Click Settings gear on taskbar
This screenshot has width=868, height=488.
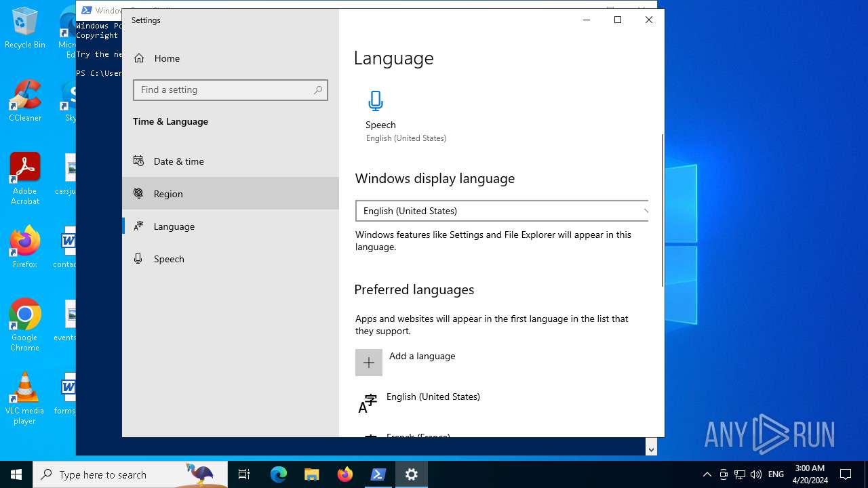[x=412, y=474]
